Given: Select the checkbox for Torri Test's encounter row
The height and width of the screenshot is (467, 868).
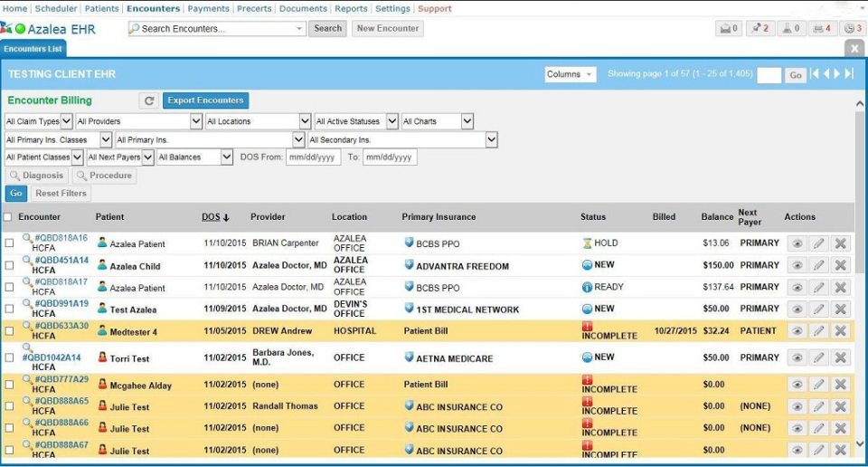Looking at the screenshot, I should pos(9,357).
